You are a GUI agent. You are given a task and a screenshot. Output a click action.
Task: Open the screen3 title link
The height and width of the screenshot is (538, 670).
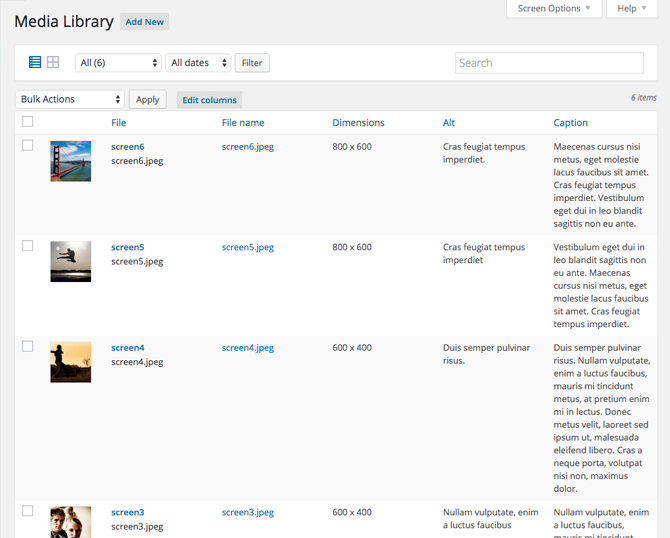tap(128, 512)
